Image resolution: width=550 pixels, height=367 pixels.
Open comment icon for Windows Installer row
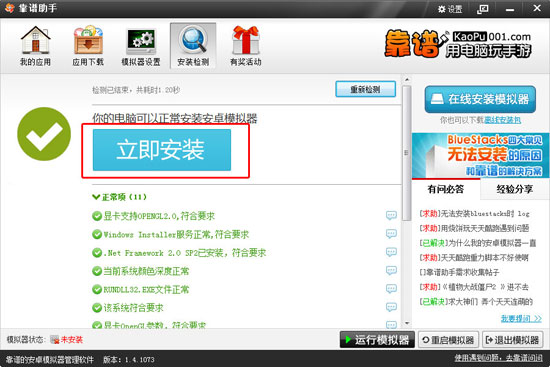391,234
